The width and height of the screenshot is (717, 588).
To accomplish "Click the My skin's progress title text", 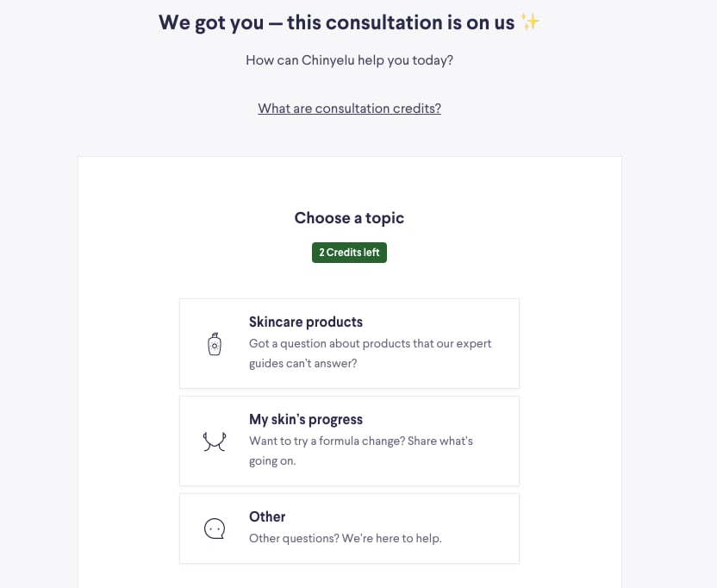I will point(306,419).
